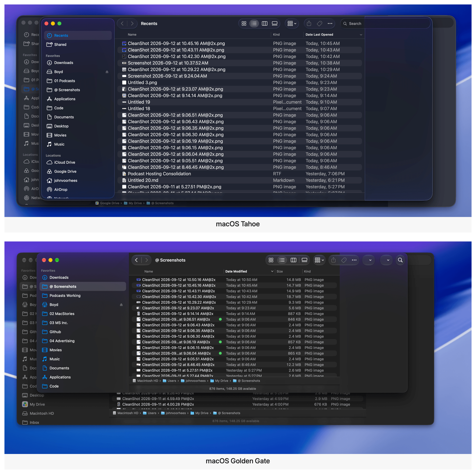
Task: Select Untitled 20.md file row
Action: pyautogui.click(x=240, y=180)
